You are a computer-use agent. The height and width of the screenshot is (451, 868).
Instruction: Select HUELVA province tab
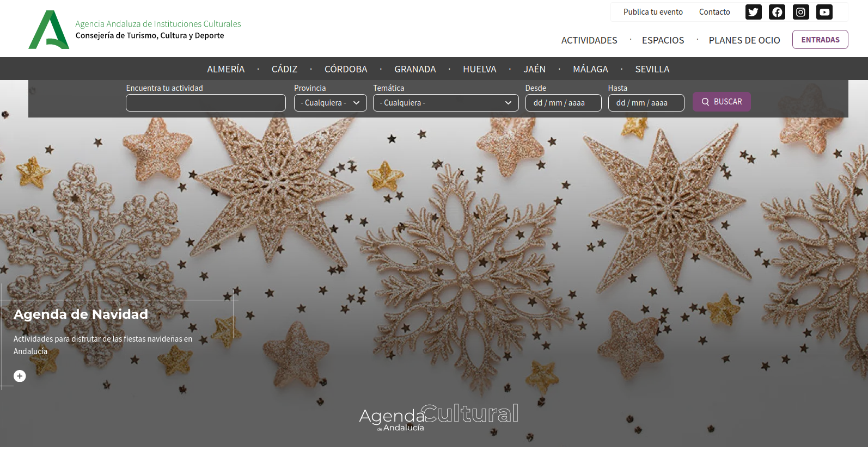click(x=480, y=69)
